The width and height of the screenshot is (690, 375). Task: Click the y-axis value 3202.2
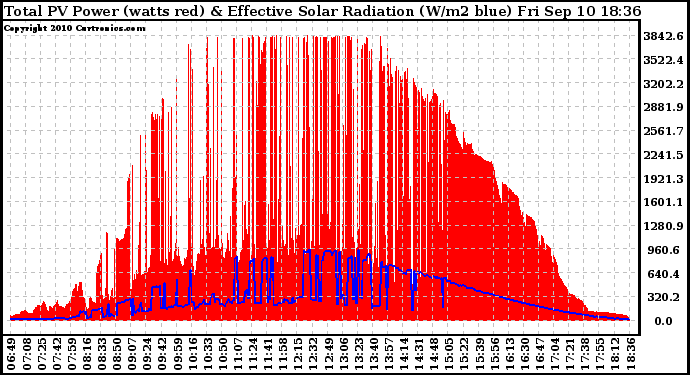point(663,84)
